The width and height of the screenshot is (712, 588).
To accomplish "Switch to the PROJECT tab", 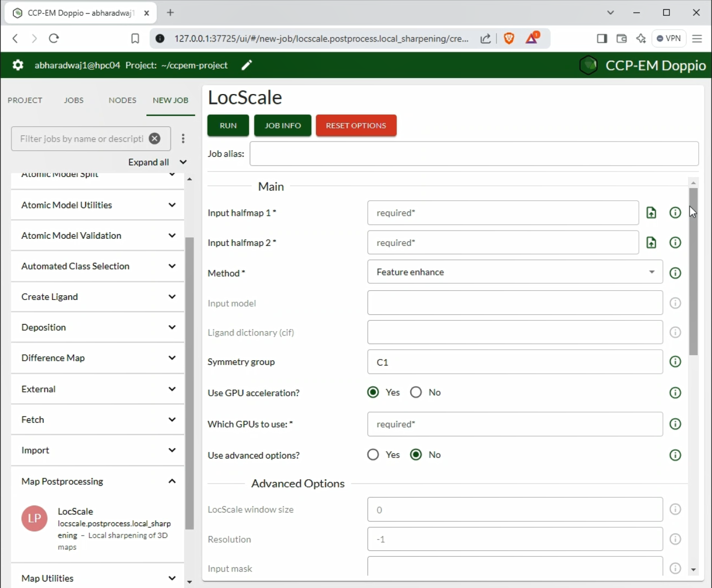I will pyautogui.click(x=25, y=101).
